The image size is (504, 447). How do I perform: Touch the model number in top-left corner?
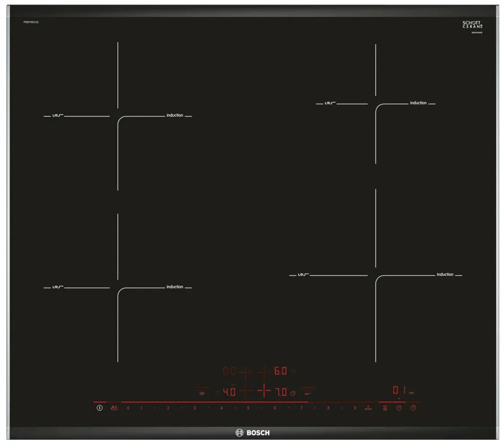point(31,22)
